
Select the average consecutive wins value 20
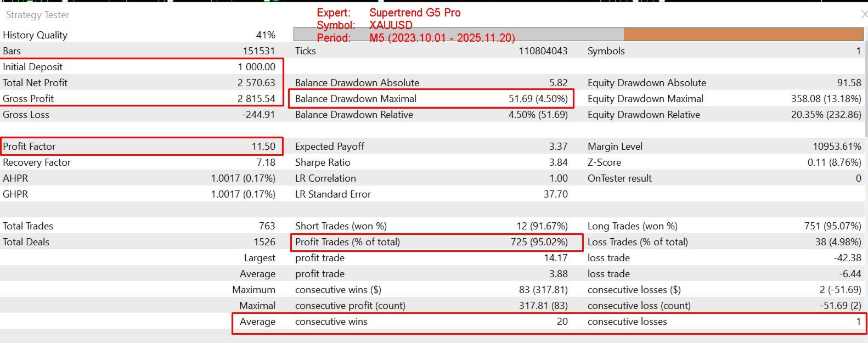[562, 322]
